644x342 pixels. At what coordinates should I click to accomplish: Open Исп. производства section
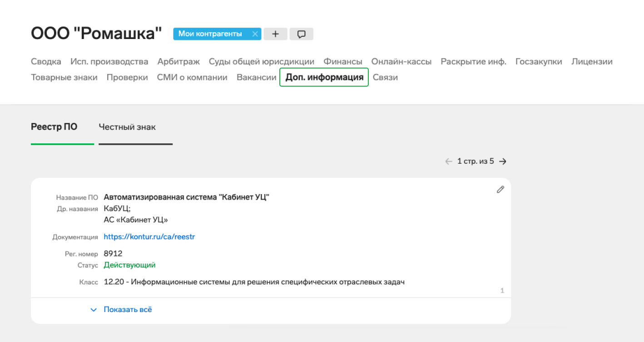109,62
